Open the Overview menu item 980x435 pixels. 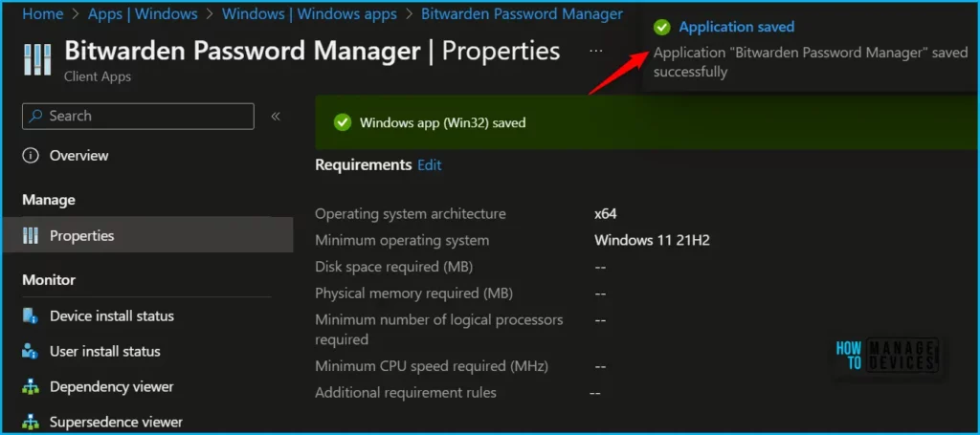(x=78, y=156)
